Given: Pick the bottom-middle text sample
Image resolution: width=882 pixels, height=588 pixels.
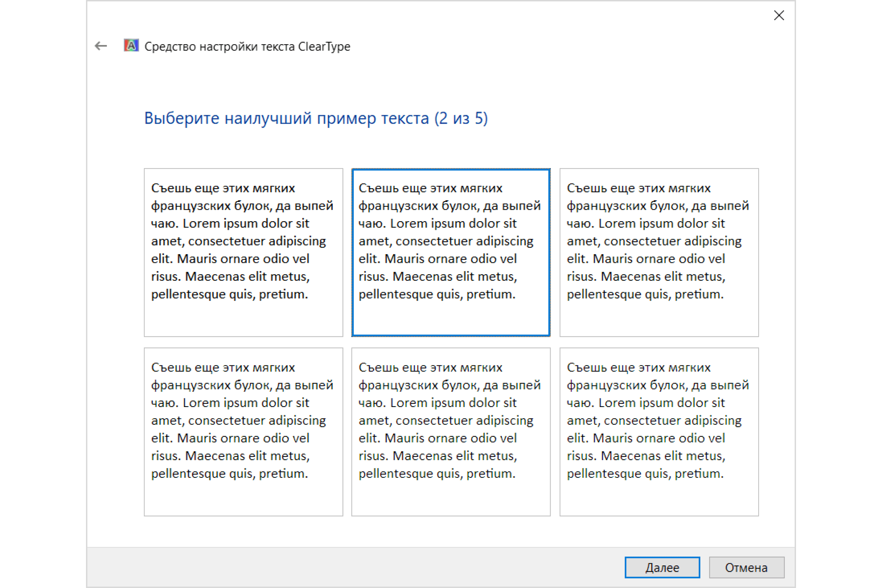Looking at the screenshot, I should coord(451,432).
